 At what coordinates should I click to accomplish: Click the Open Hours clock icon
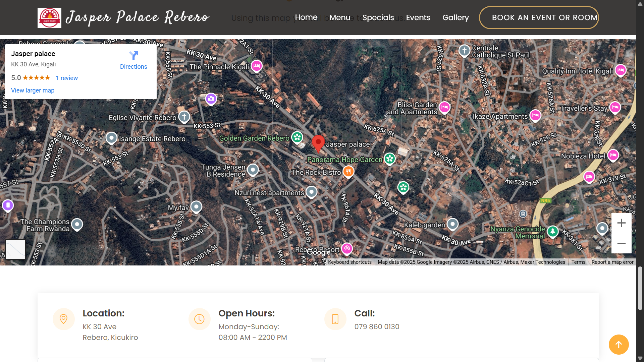pyautogui.click(x=199, y=319)
